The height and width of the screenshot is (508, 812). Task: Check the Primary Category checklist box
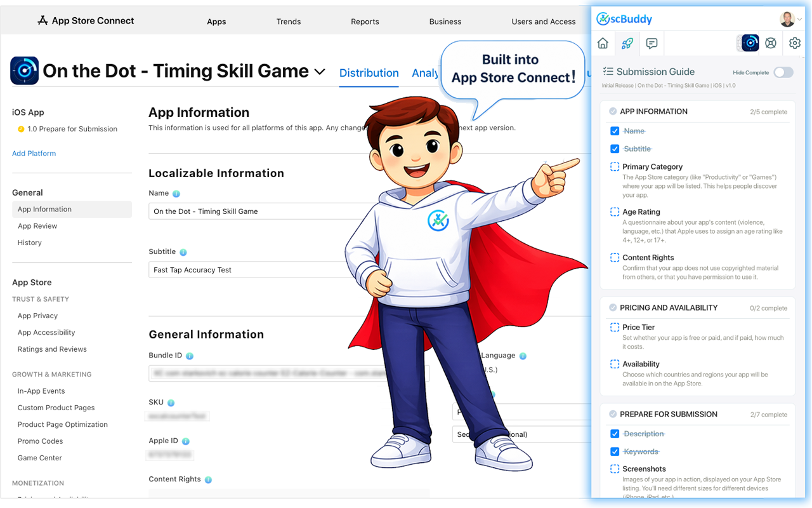(615, 167)
